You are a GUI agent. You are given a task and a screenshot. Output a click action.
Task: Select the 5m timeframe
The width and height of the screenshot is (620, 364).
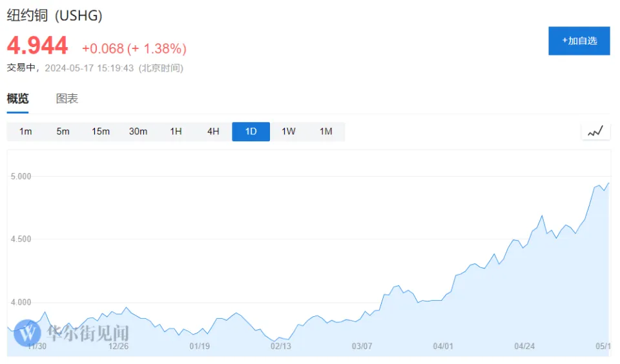[x=63, y=132]
